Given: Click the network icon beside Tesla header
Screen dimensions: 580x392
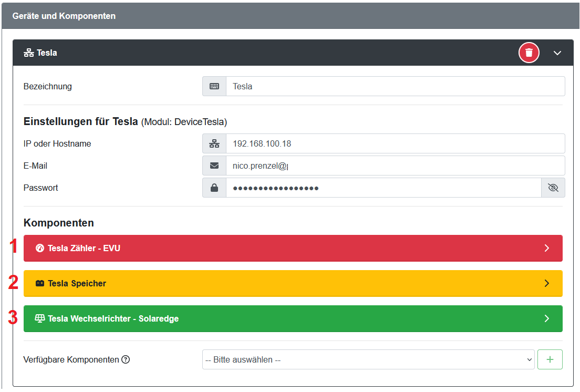Looking at the screenshot, I should tap(29, 53).
